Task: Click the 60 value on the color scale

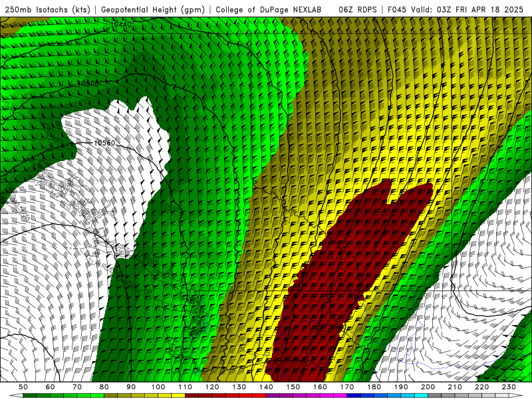Action: point(51,387)
